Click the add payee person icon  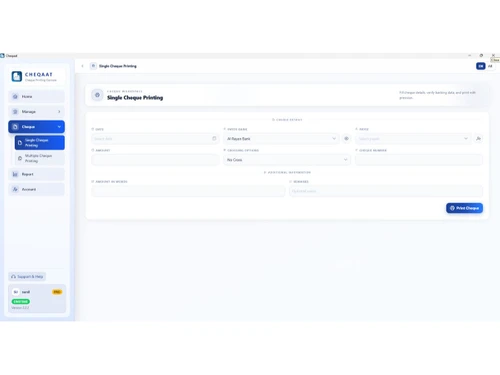click(478, 139)
